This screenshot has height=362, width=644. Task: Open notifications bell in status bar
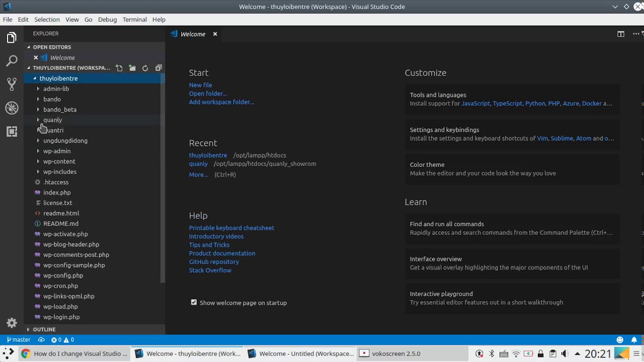pos(634,340)
